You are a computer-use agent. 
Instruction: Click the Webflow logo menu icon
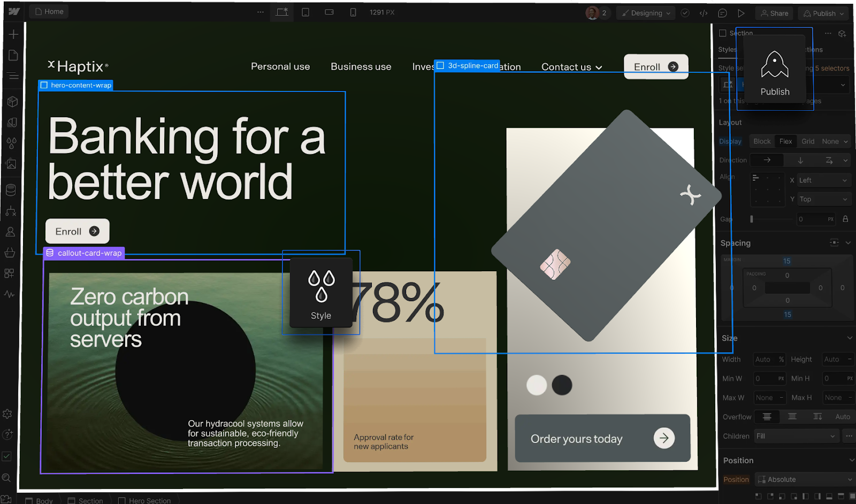point(14,11)
